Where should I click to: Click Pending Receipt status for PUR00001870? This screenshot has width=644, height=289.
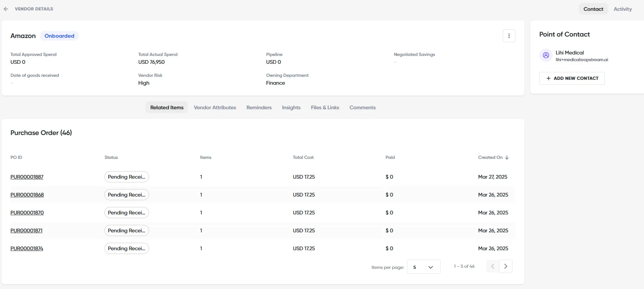pos(126,213)
